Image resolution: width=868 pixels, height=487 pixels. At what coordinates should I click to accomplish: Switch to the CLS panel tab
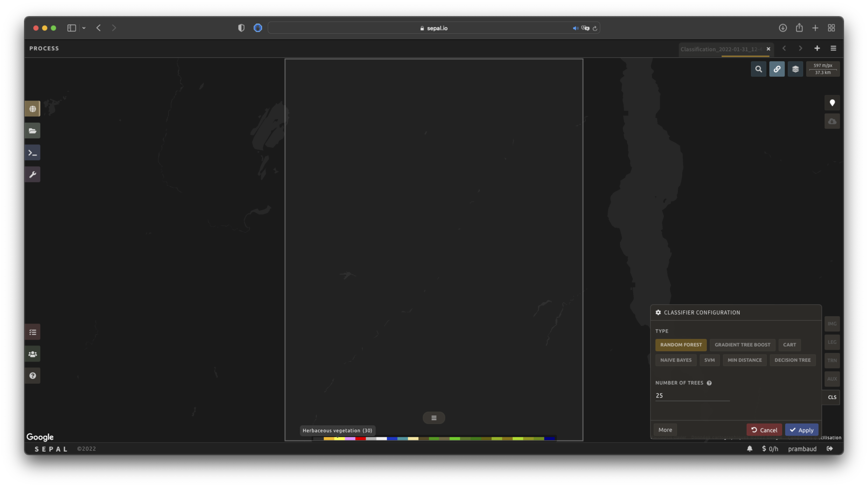[832, 397]
